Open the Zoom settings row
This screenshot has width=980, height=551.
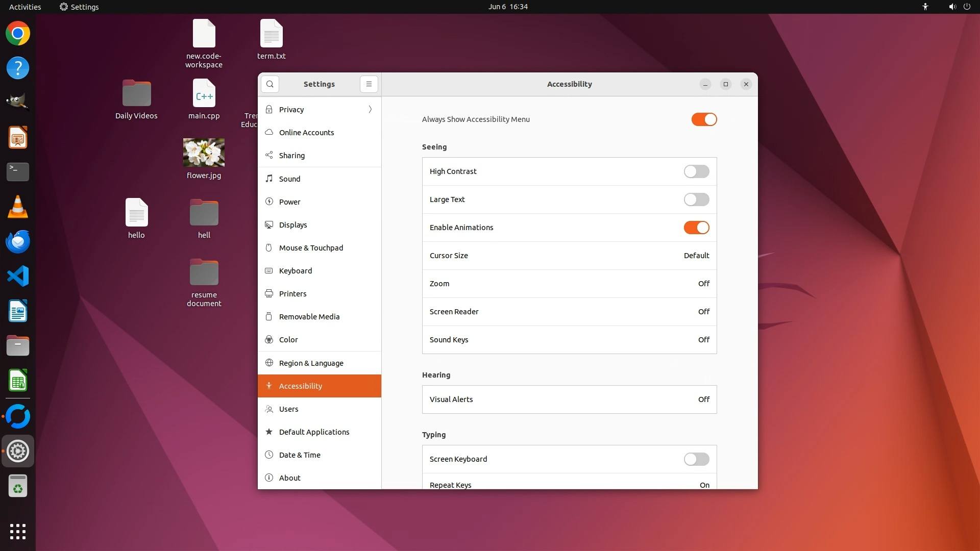[x=569, y=284]
